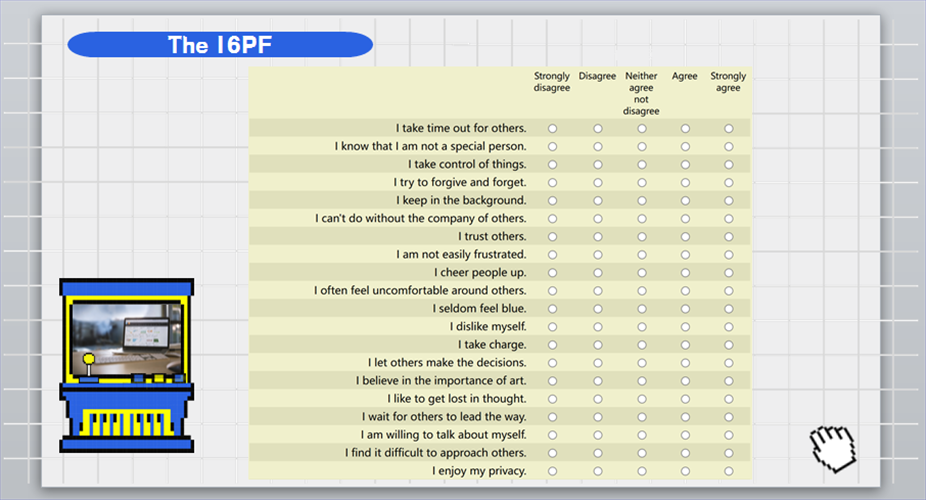The image size is (926, 500).
Task: Select Disagree for 'I know that I am not a special person'
Action: point(598,147)
